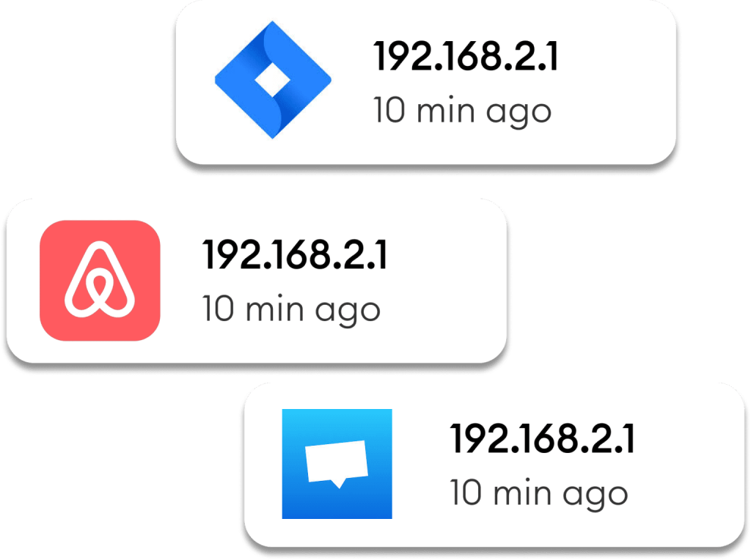Click the '10 min ago' text on Airbnb card
The height and width of the screenshot is (560, 751).
point(291,309)
